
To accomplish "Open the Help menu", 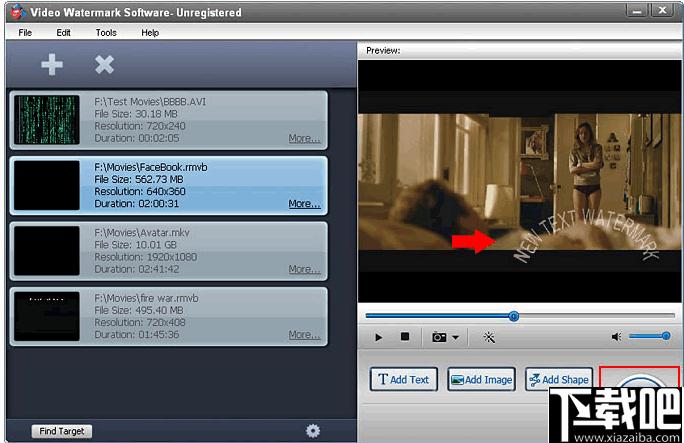I will pyautogui.click(x=150, y=33).
